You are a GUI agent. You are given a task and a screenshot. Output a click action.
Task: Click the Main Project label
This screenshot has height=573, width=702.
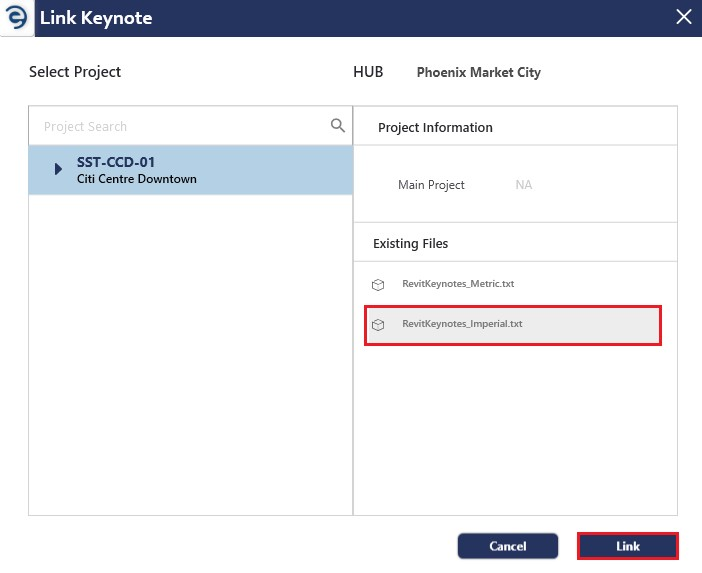click(431, 185)
